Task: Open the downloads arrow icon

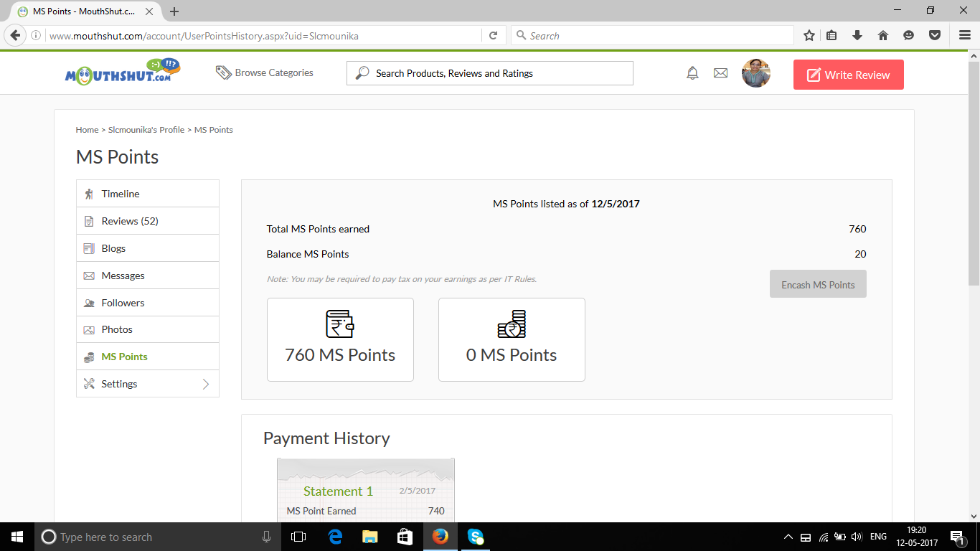Action: 857,35
